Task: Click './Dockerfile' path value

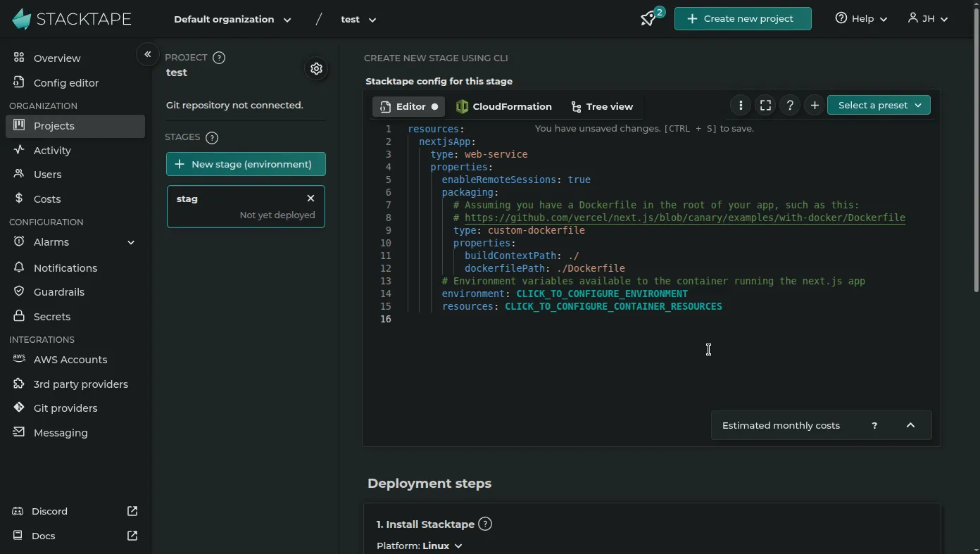Action: tap(591, 268)
